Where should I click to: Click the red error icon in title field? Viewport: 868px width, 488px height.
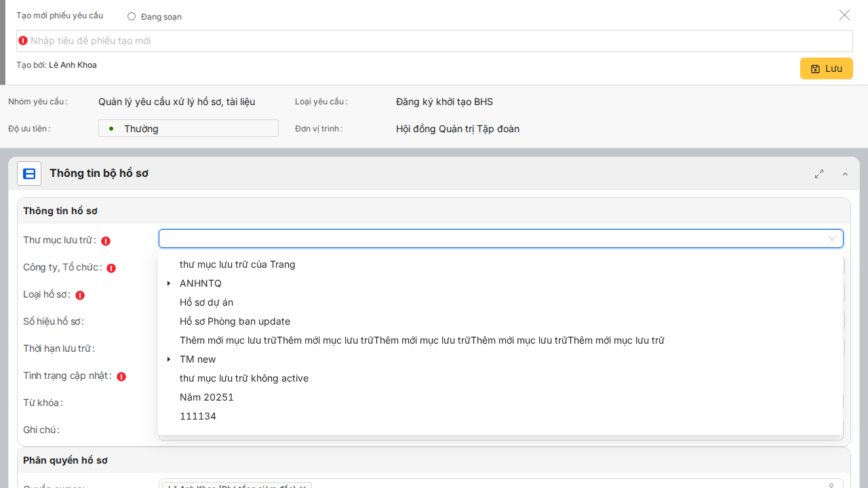tap(23, 41)
